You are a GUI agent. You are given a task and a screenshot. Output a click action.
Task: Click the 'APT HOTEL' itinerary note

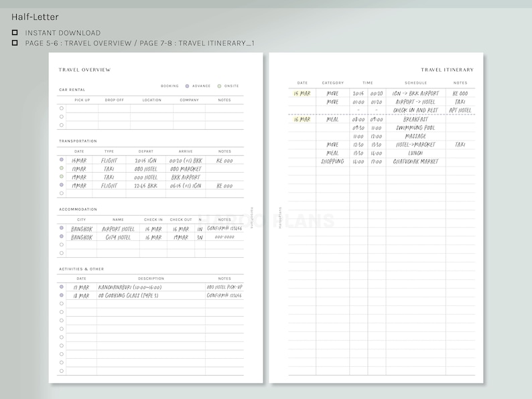[x=460, y=110]
